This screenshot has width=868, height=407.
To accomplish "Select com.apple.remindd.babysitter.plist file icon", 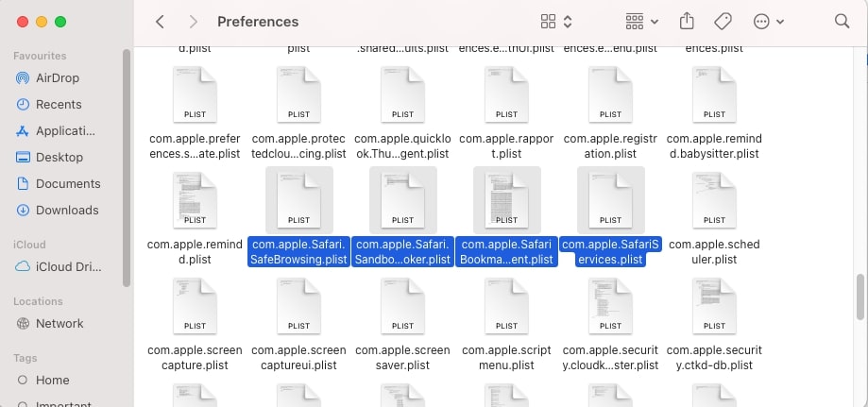I will tap(714, 94).
